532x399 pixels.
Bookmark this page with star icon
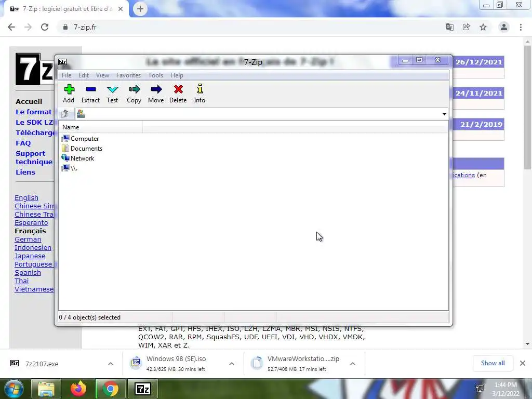[x=483, y=27]
